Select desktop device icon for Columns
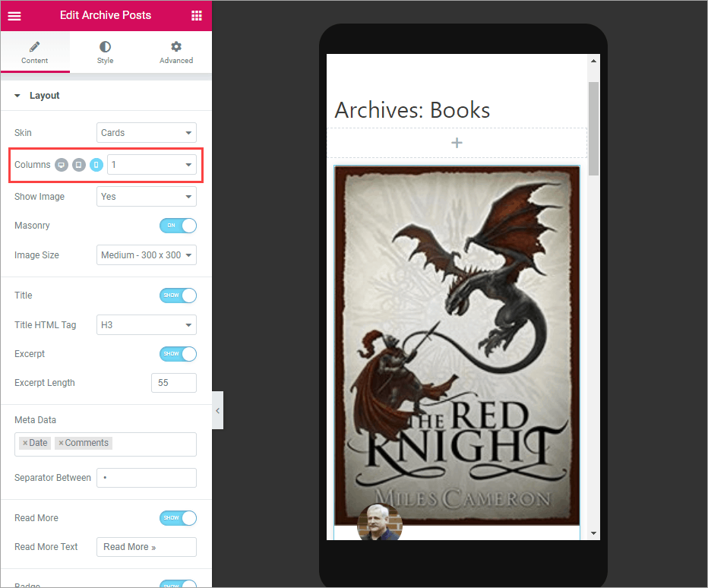 click(x=62, y=165)
